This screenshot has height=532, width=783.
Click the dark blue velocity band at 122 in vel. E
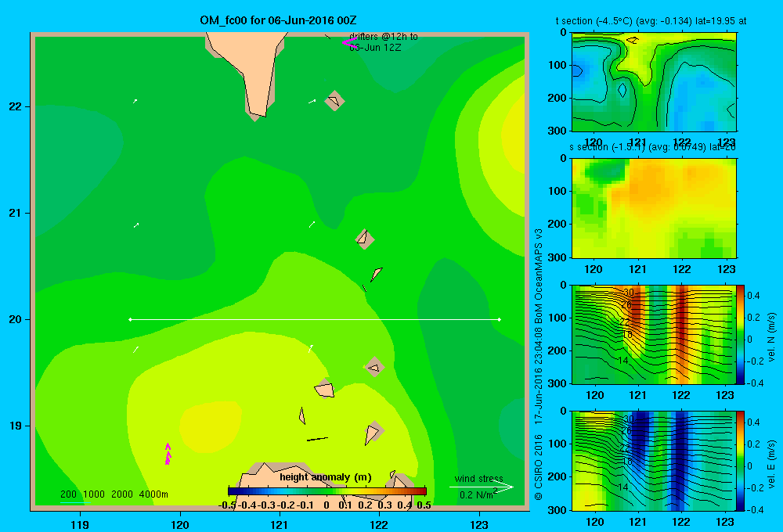tap(678, 459)
